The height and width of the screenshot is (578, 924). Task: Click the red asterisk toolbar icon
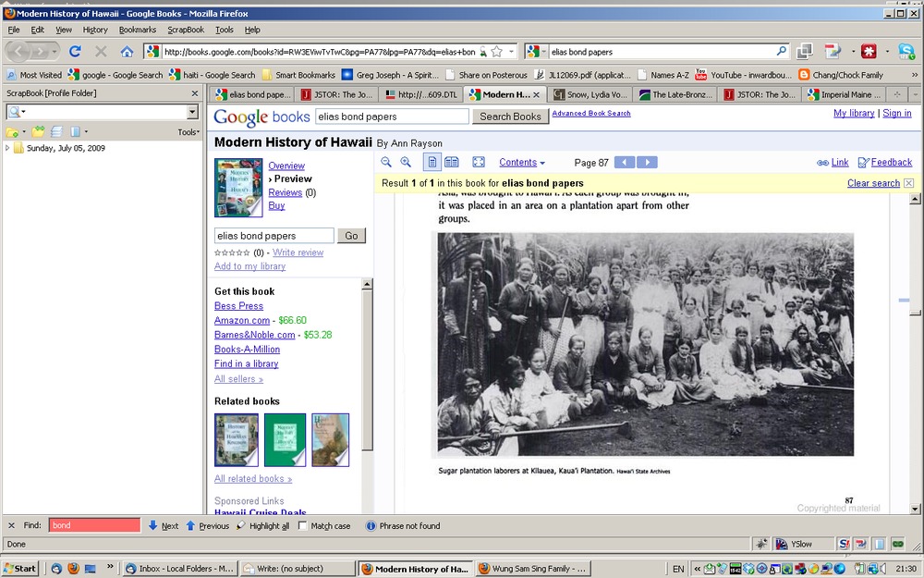[x=869, y=51]
